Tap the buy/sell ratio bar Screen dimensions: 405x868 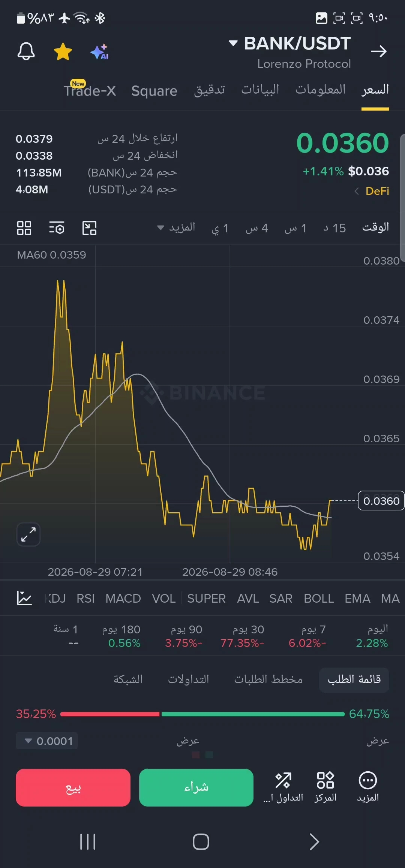(x=202, y=714)
